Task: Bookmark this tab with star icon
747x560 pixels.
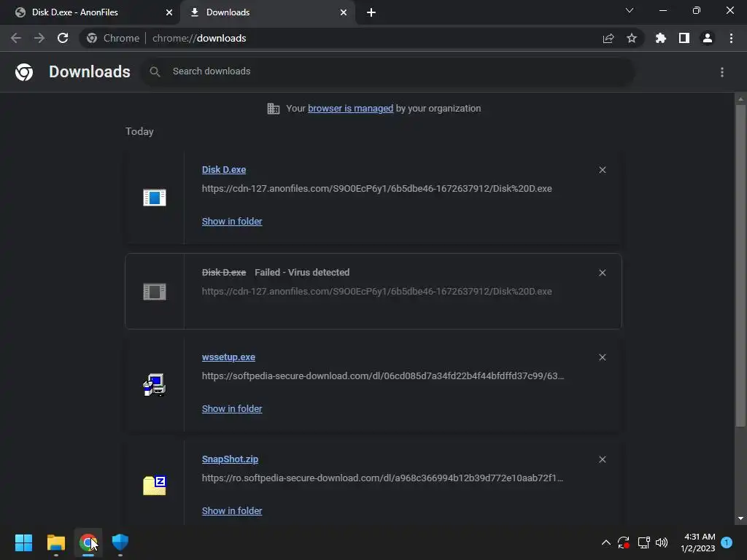Action: click(632, 38)
